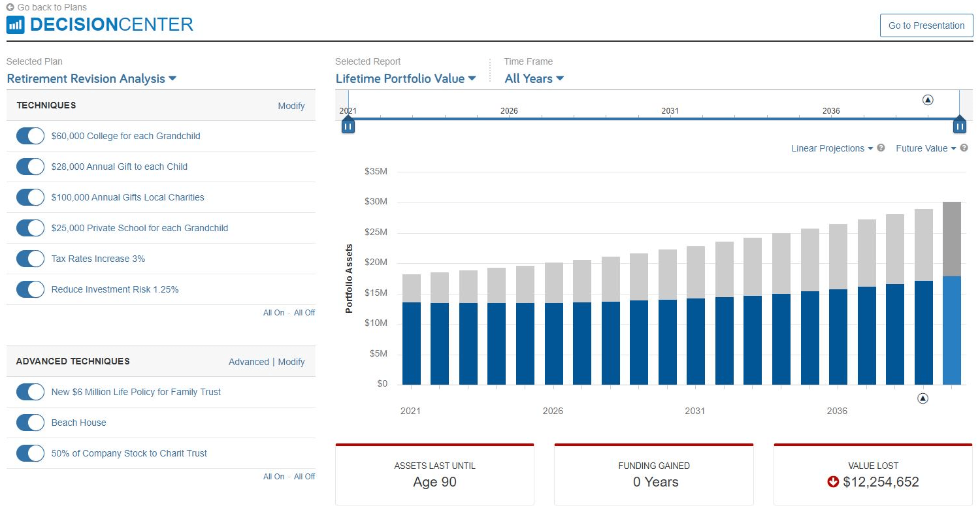Click All On under Advanced Techniques
The image size is (980, 512).
[x=274, y=477]
